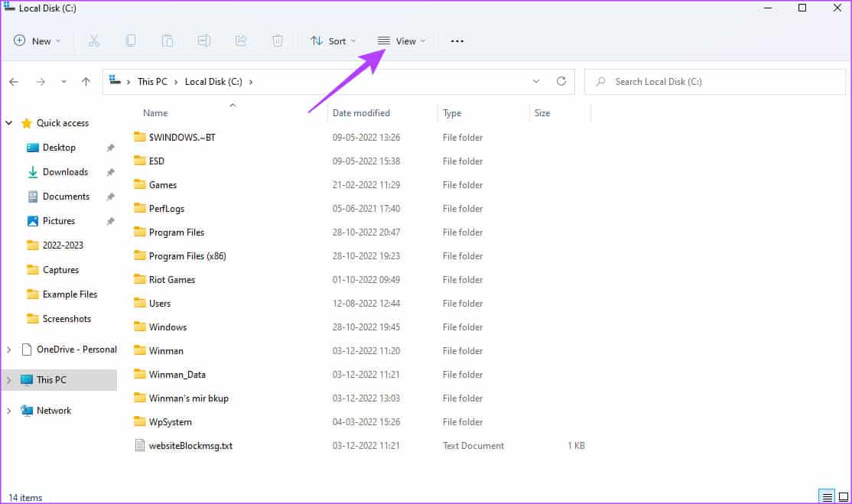
Task: Select the Winman folder
Action: (x=166, y=351)
